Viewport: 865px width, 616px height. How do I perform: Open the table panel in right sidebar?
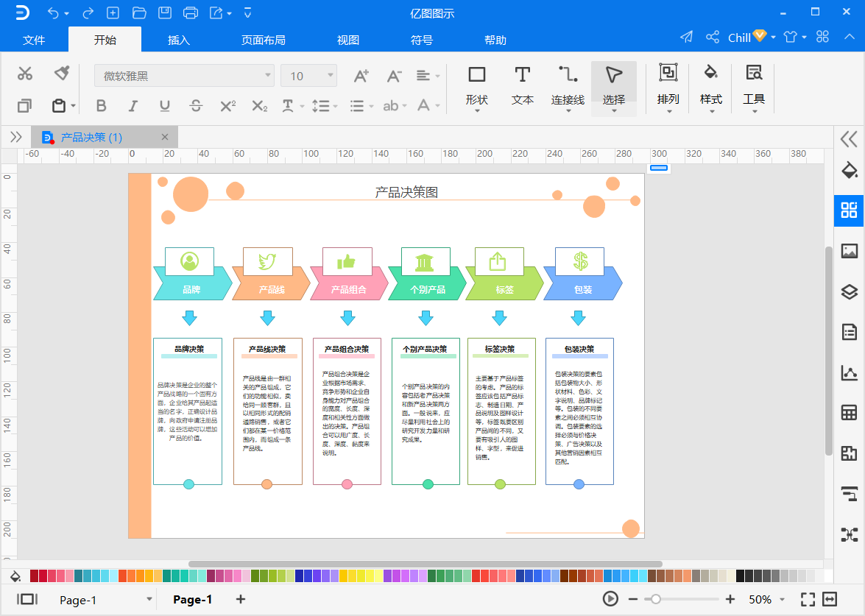point(849,413)
